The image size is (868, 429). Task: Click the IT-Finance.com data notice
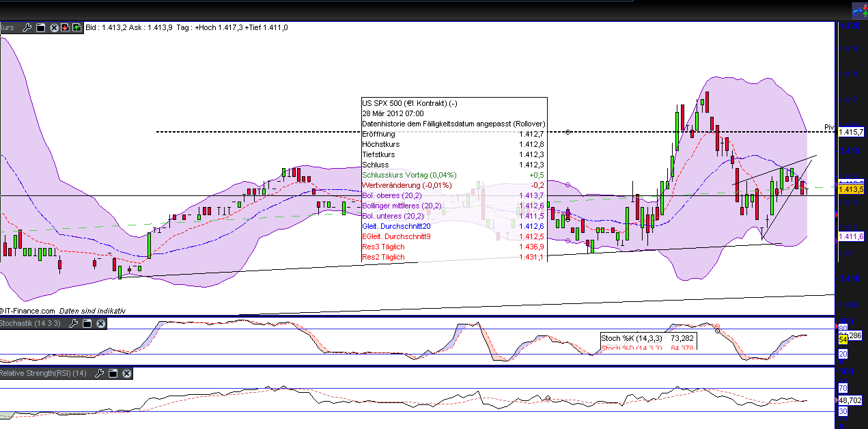[x=63, y=310]
